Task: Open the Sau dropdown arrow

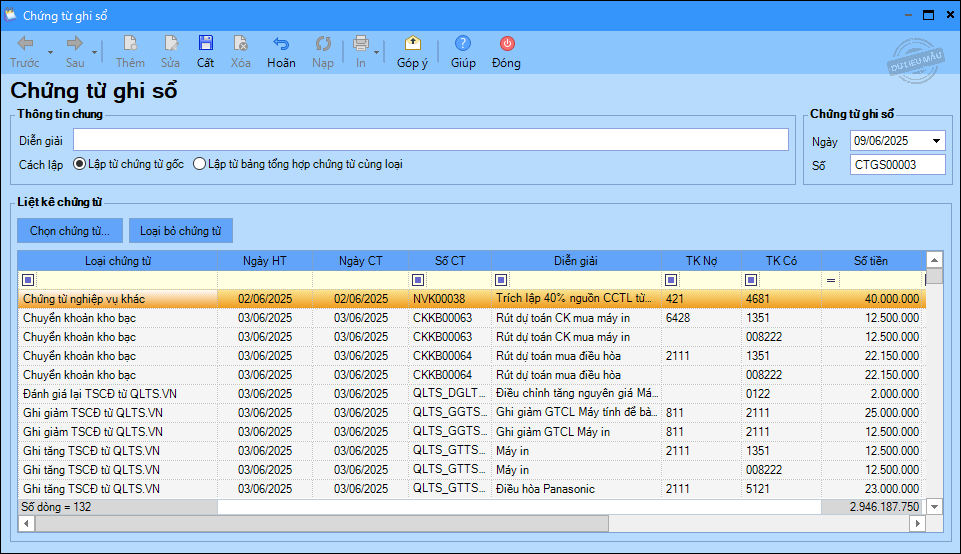Action: click(94, 53)
